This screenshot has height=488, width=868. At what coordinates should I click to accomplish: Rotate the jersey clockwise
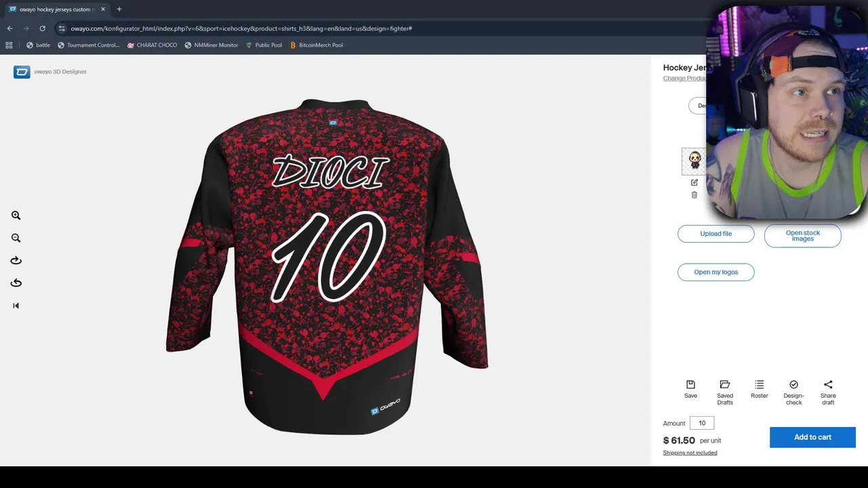[16, 260]
